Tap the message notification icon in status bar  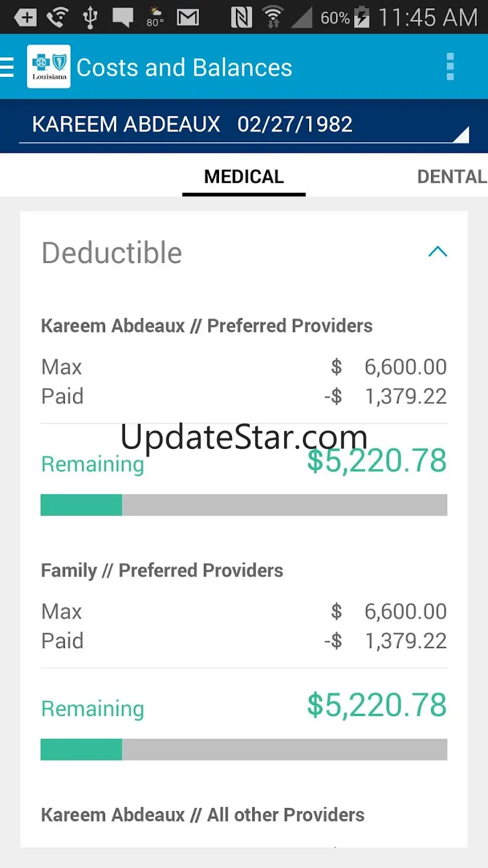pos(123,17)
